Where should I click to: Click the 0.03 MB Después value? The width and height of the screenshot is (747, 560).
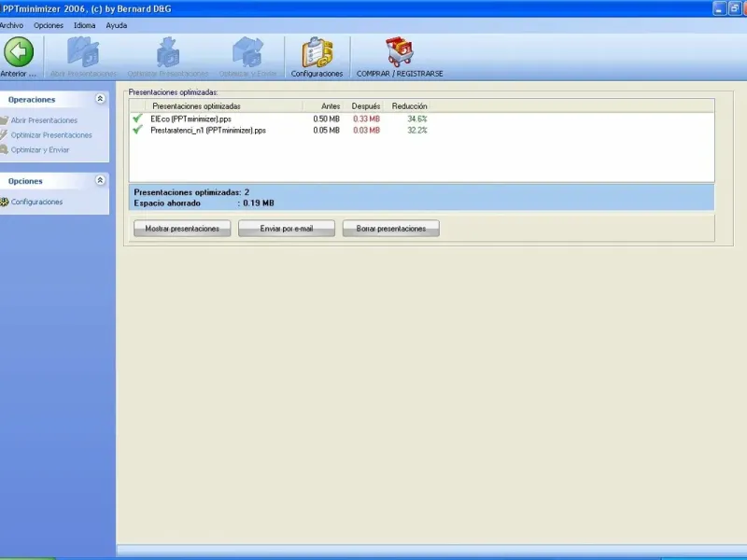(x=366, y=131)
